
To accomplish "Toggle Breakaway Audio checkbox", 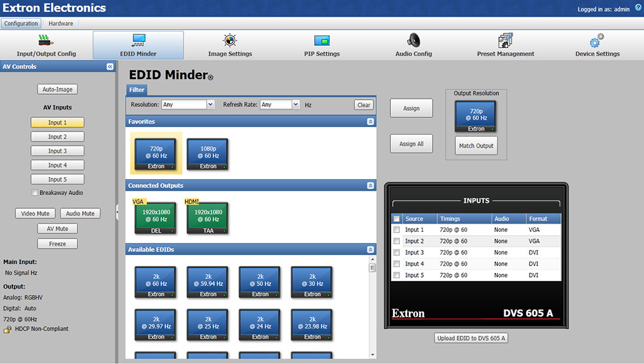I will point(35,193).
